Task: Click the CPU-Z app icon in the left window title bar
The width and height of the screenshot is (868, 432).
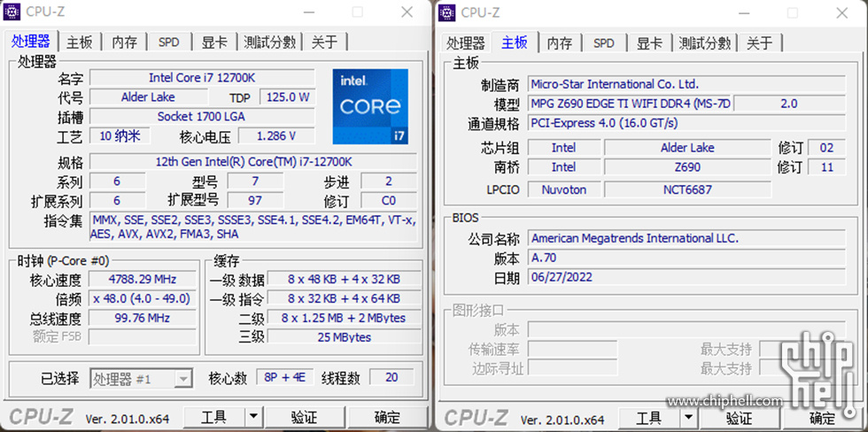Action: click(x=12, y=12)
